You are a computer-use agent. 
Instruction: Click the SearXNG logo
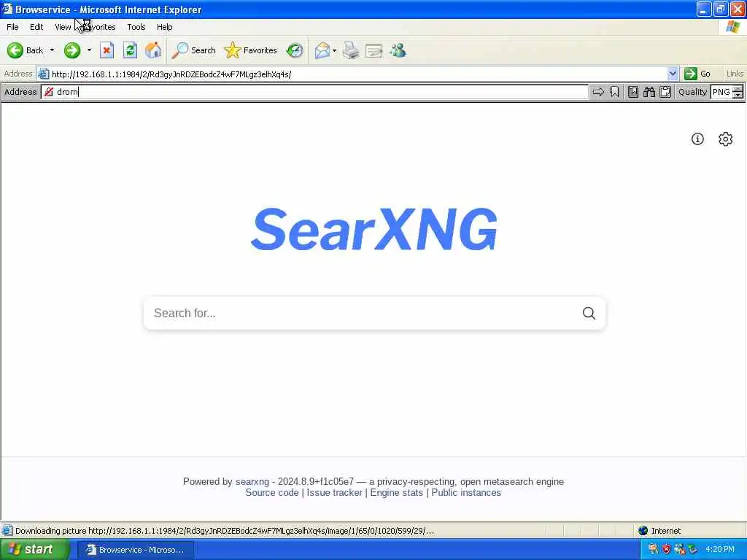point(374,228)
